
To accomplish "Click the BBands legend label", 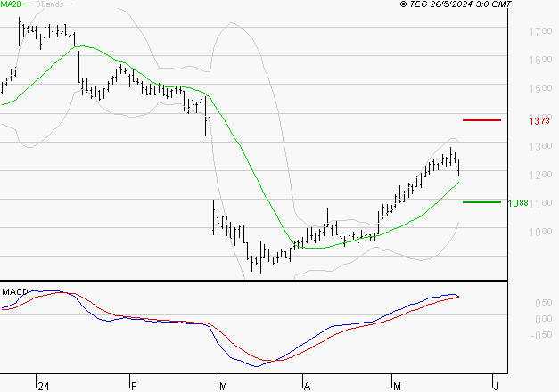I will [x=50, y=4].
